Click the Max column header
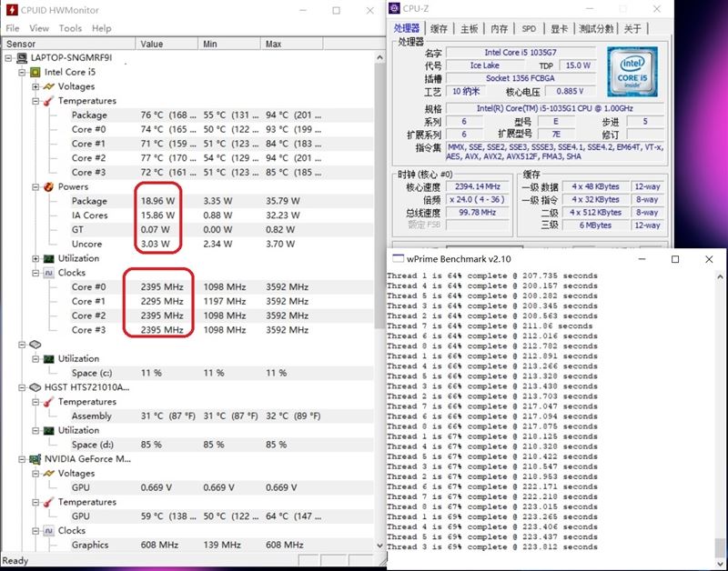The width and height of the screenshot is (728, 571). click(x=292, y=44)
